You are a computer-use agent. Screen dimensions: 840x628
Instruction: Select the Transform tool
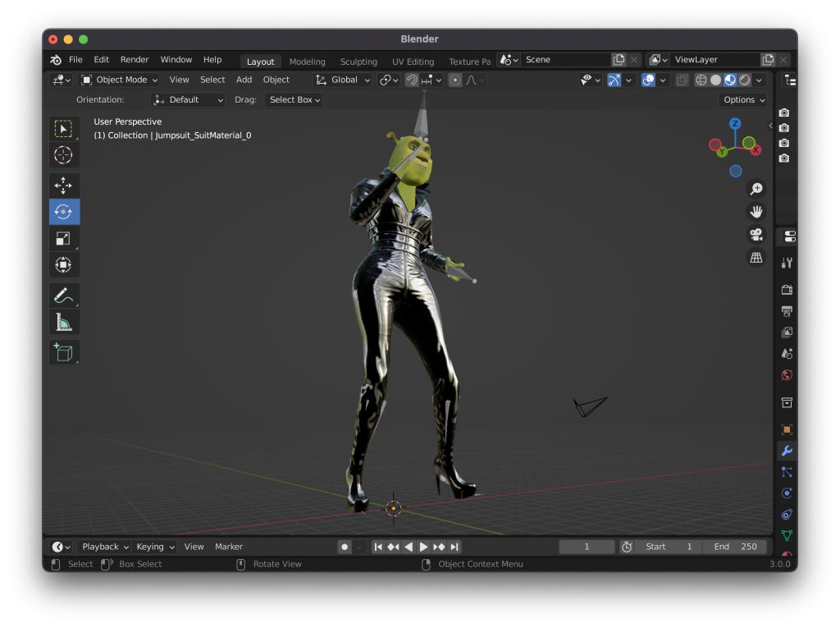[63, 264]
